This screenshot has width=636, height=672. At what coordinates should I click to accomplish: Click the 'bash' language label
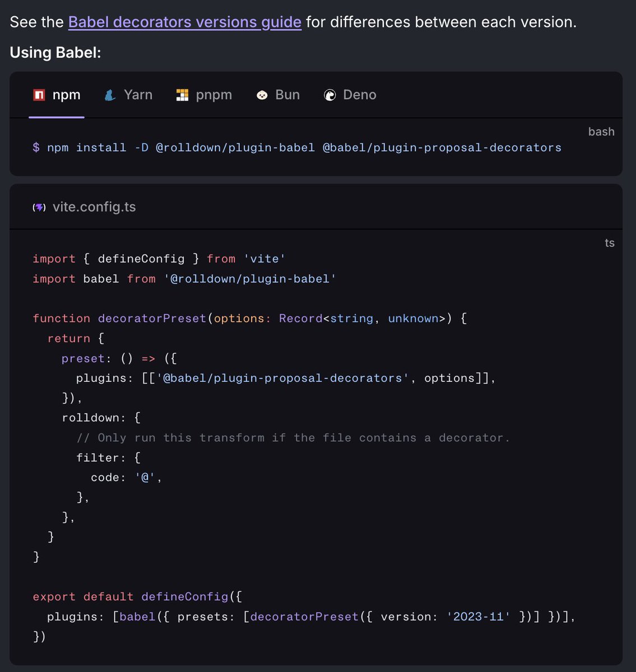(x=601, y=132)
